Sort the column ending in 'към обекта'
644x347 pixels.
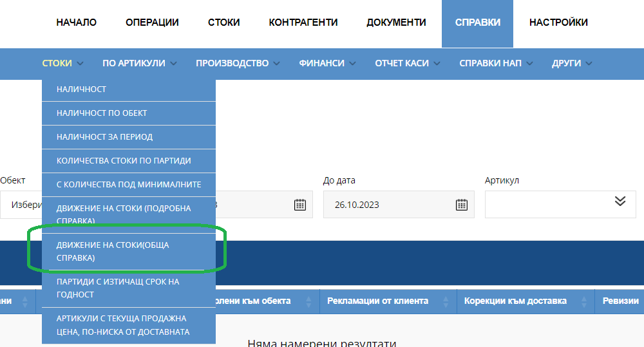(308, 302)
